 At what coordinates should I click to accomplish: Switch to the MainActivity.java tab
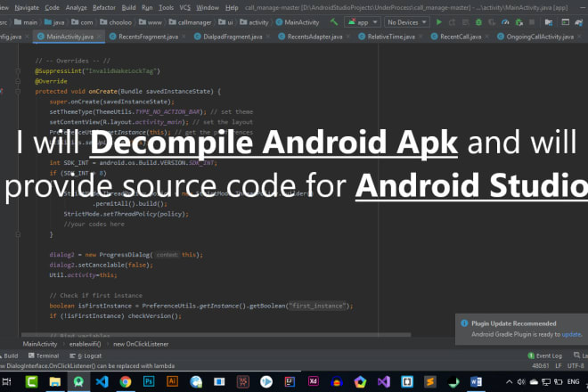(x=69, y=37)
